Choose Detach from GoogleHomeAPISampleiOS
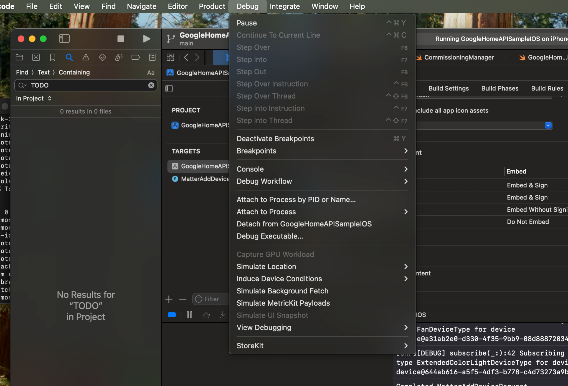Screen dimensions: 568x386 (322, 224)
